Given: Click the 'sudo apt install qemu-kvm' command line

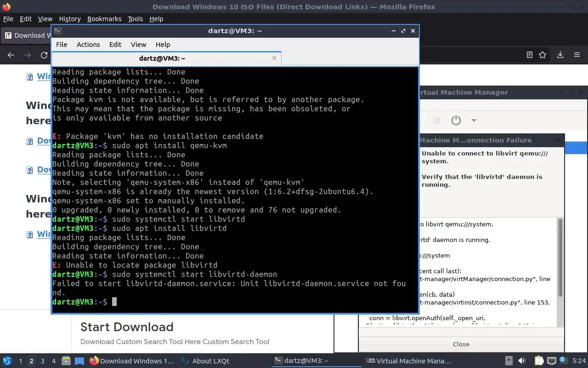Looking at the screenshot, I should click(x=169, y=145).
